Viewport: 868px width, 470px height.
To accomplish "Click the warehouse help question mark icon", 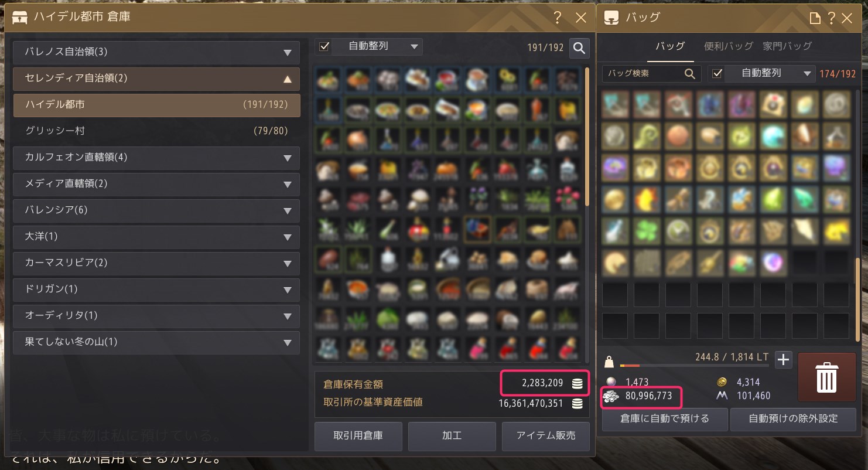I will (x=558, y=18).
